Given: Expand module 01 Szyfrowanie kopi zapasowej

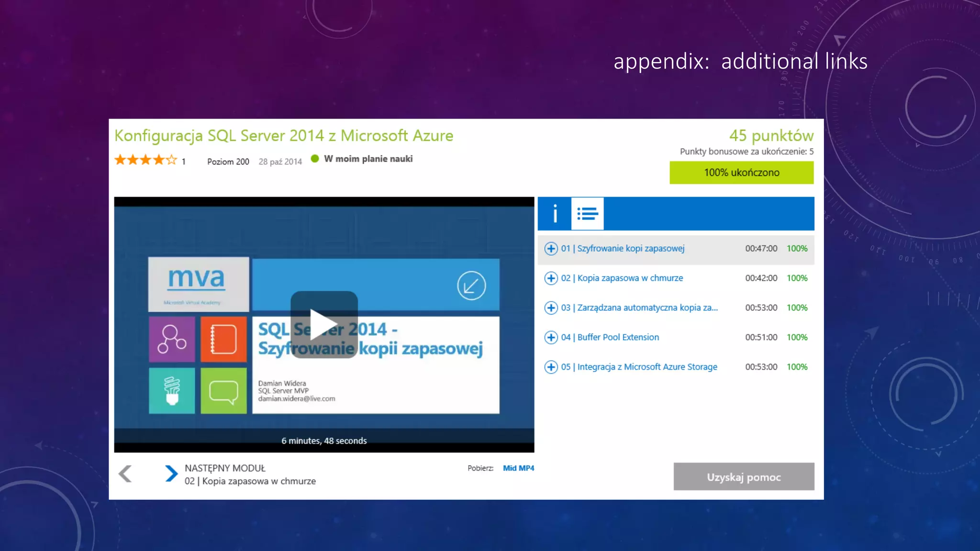Looking at the screenshot, I should click(x=551, y=249).
